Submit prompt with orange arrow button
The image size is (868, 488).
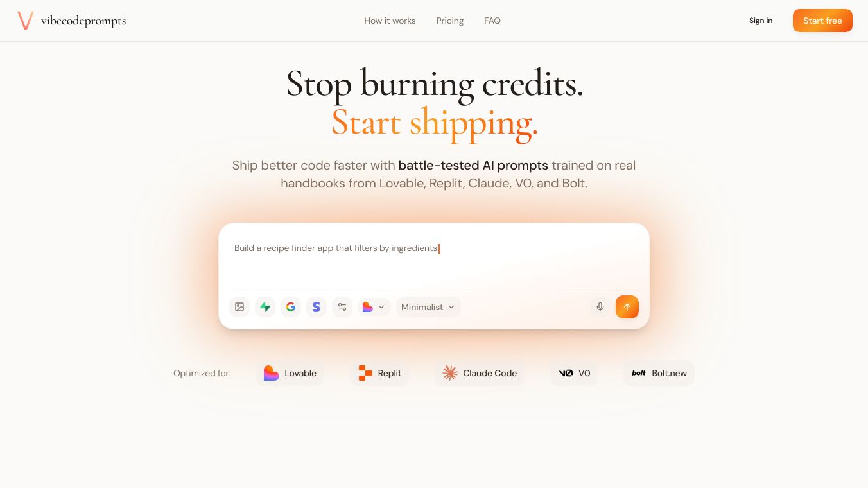(x=627, y=307)
